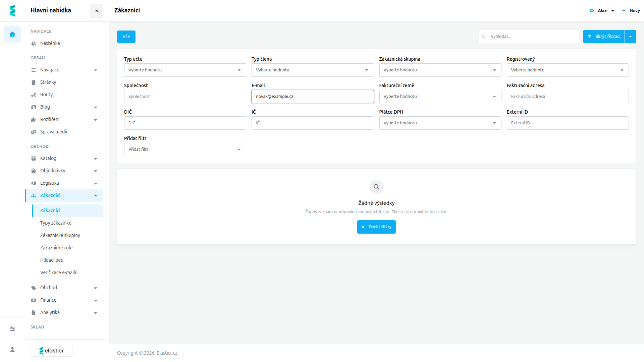This screenshot has height=362, width=644.
Task: Click the home icon in left rail
Action: pyautogui.click(x=12, y=34)
